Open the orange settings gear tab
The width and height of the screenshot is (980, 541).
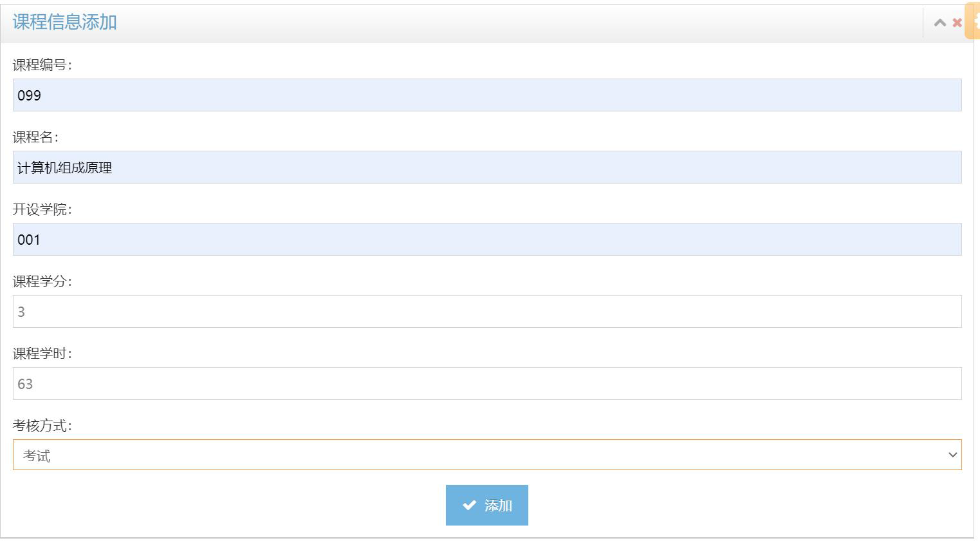click(974, 21)
